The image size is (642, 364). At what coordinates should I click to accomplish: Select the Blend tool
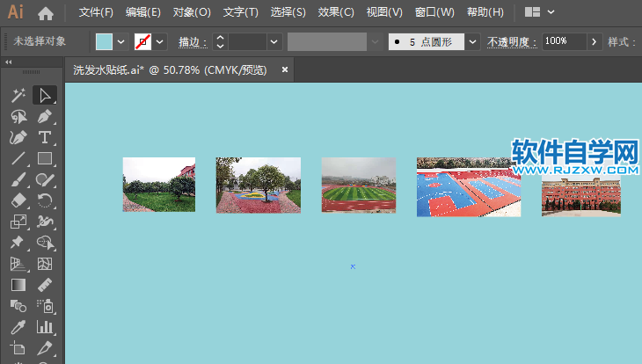(18, 306)
